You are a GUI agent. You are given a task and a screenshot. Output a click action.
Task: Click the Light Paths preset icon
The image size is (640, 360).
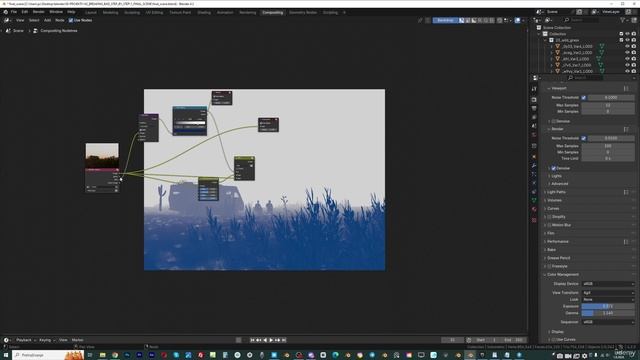pos(626,192)
